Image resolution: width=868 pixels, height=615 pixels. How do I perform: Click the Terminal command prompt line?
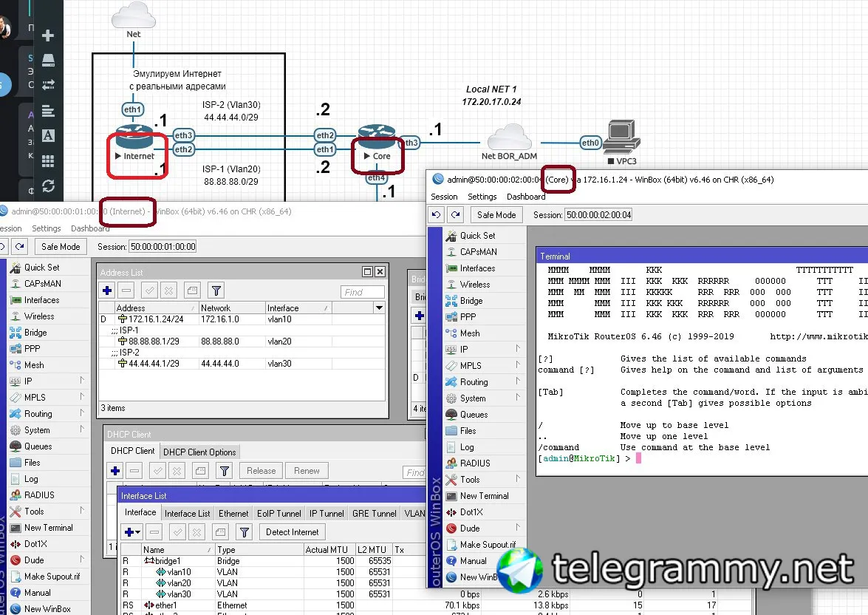tap(590, 459)
